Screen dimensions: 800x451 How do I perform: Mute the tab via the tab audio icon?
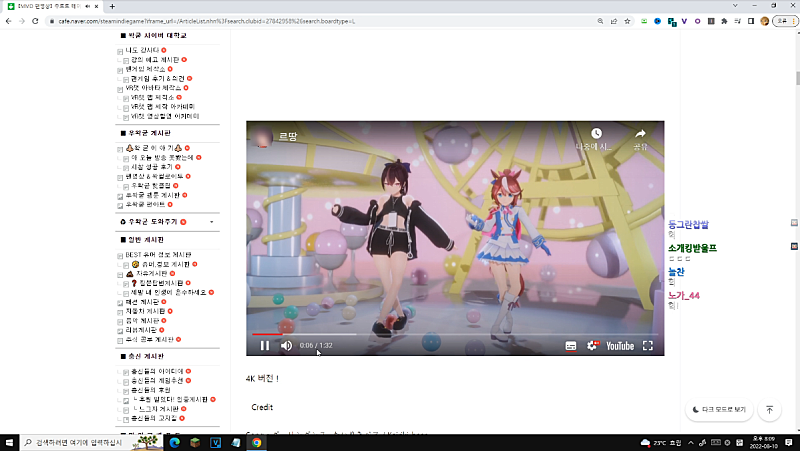[87, 6]
